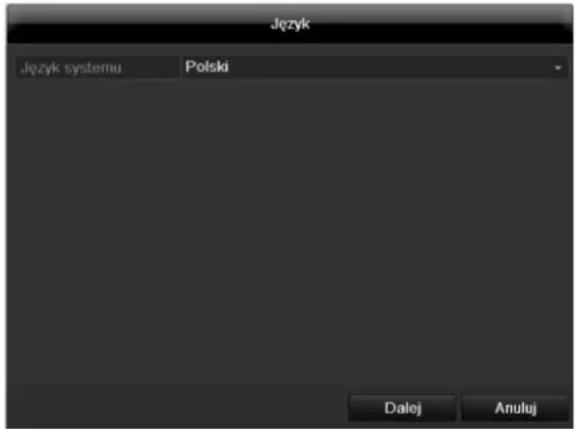The image size is (576, 429).
Task: Expand the system language list via small triangle
Action: point(558,68)
